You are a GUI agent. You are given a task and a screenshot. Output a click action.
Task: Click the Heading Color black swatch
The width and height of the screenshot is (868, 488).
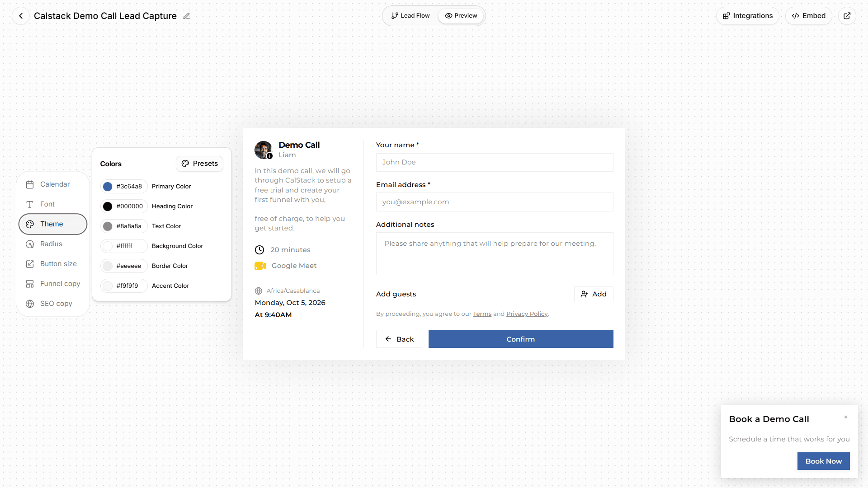[108, 206]
